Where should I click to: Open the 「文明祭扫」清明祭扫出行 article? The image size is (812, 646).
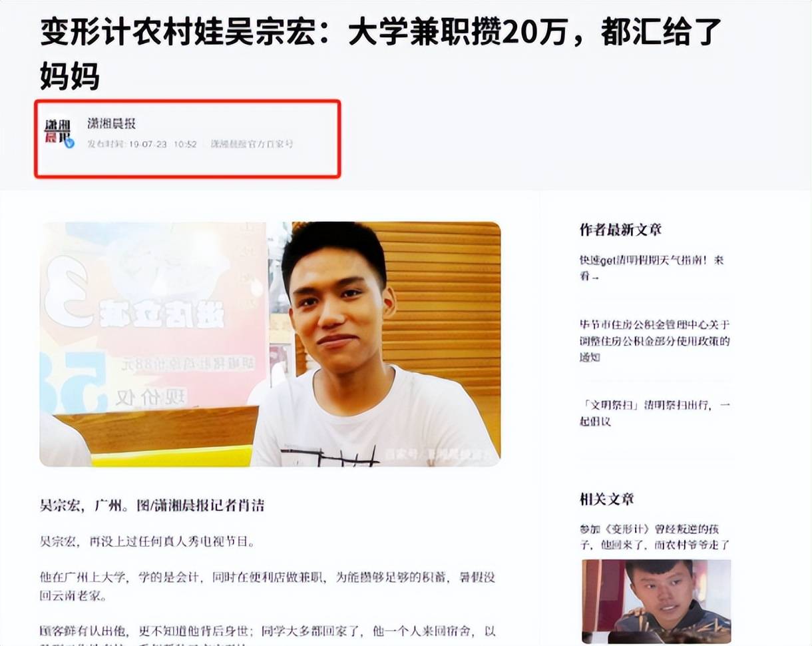(x=655, y=413)
